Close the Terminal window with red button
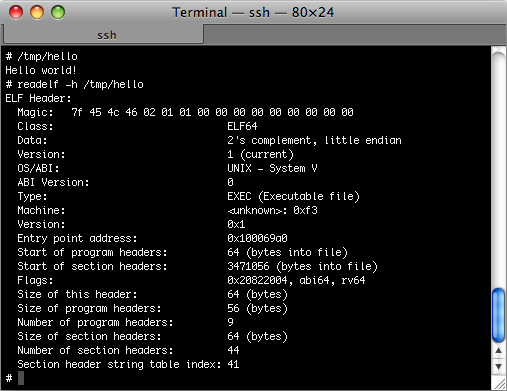This screenshot has width=507, height=391. click(x=16, y=12)
